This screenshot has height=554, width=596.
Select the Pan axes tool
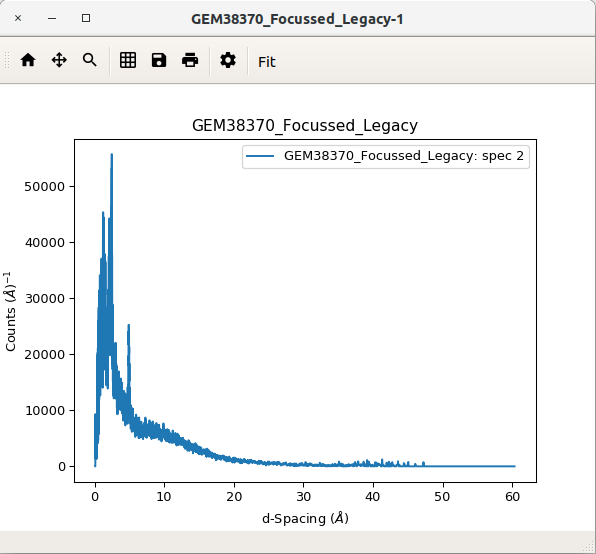point(59,60)
